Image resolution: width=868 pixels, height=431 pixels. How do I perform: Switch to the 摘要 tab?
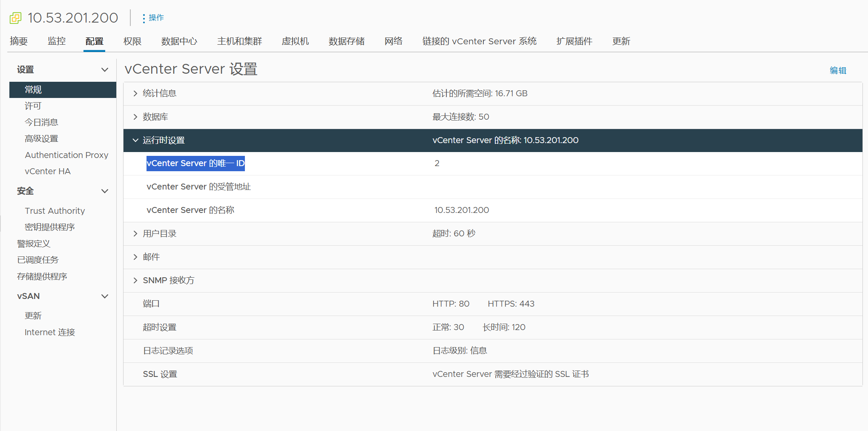click(x=19, y=41)
